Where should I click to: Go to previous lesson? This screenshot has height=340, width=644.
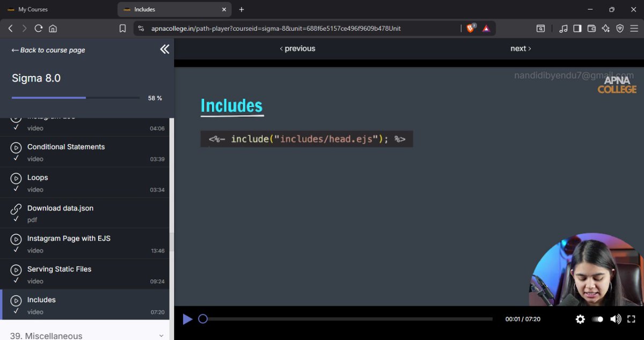(297, 48)
